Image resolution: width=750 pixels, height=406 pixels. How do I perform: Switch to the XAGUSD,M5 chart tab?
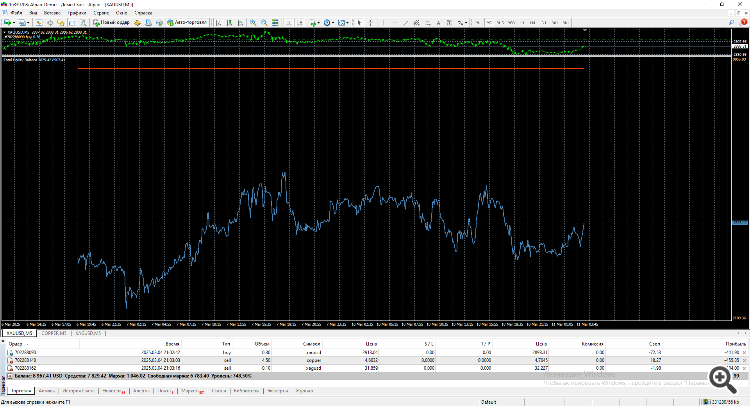pos(88,333)
